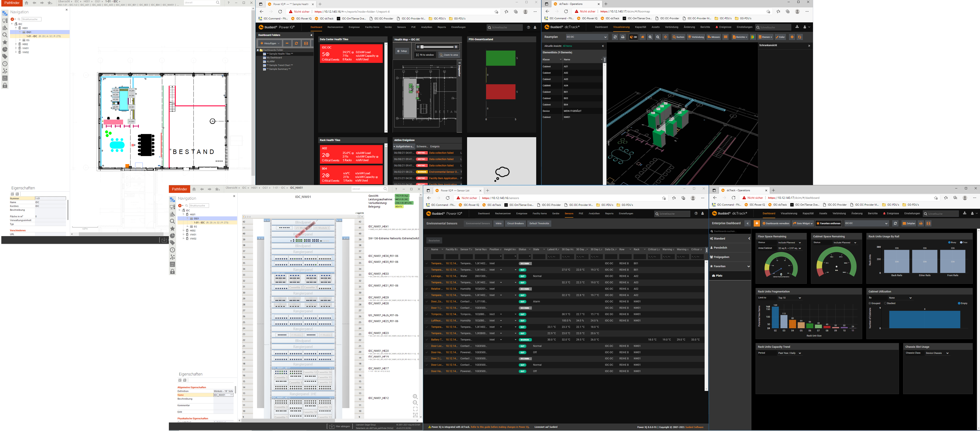Viewport: 980px width, 431px height.
Task: Click the home icon in top Pathfinder toolbar
Action: [26, 3]
